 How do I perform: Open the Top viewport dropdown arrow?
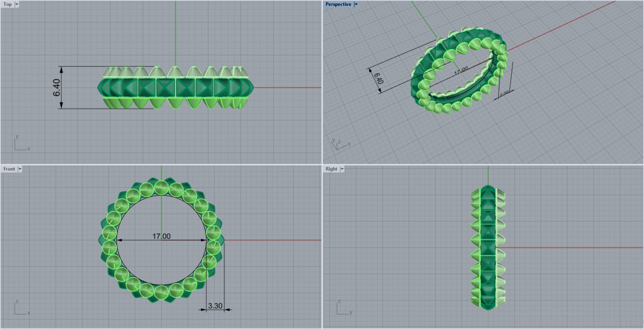[x=17, y=4]
